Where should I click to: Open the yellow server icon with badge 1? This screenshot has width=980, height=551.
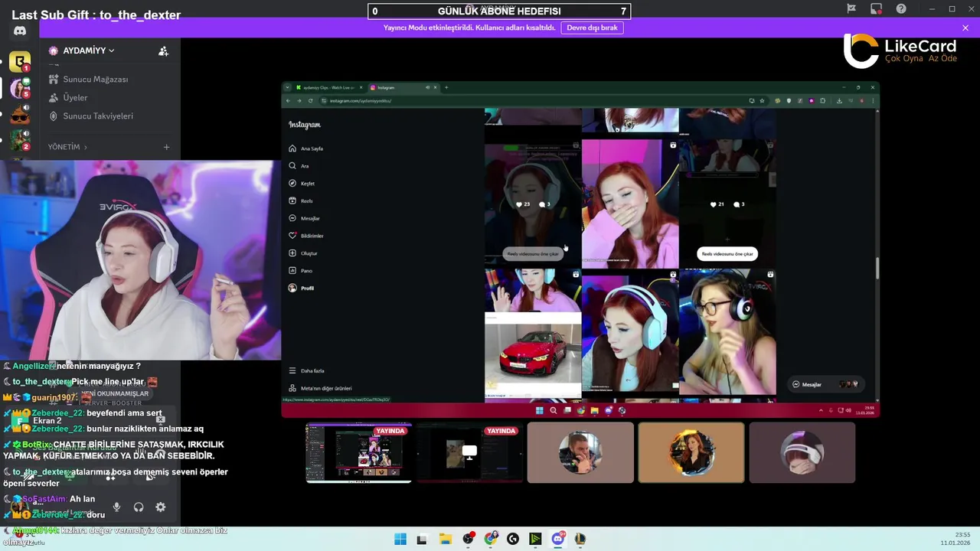20,62
